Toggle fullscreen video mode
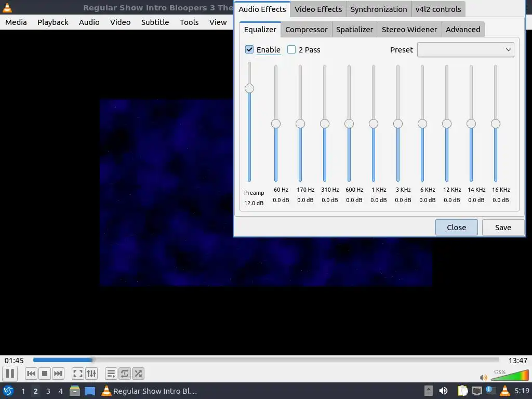The height and width of the screenshot is (399, 532). [x=78, y=374]
